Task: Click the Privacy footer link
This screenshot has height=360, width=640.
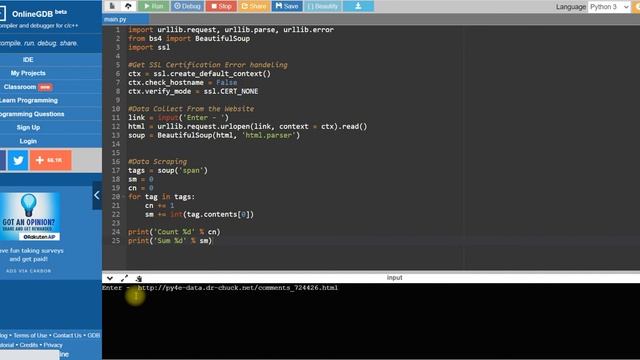Action: (x=53, y=345)
